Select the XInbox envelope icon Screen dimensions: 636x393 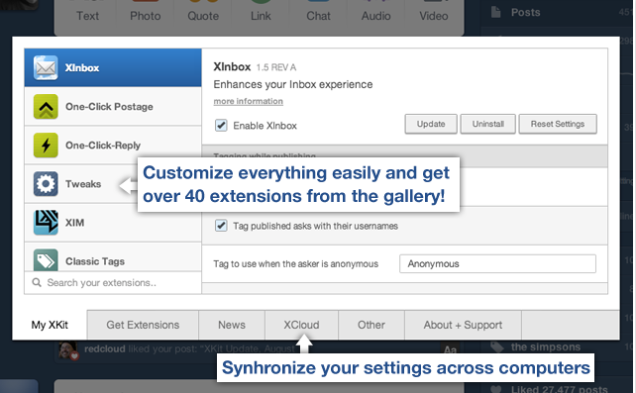(45, 67)
